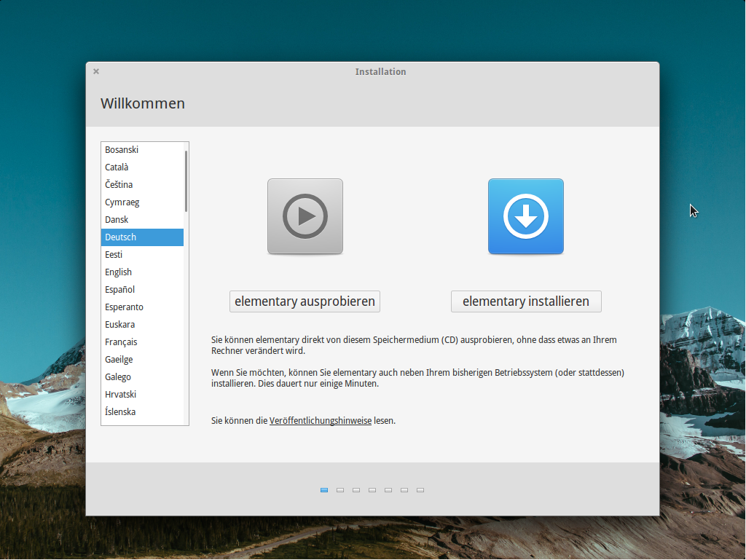Image resolution: width=746 pixels, height=560 pixels.
Task: Close the Installation window
Action: coord(96,71)
